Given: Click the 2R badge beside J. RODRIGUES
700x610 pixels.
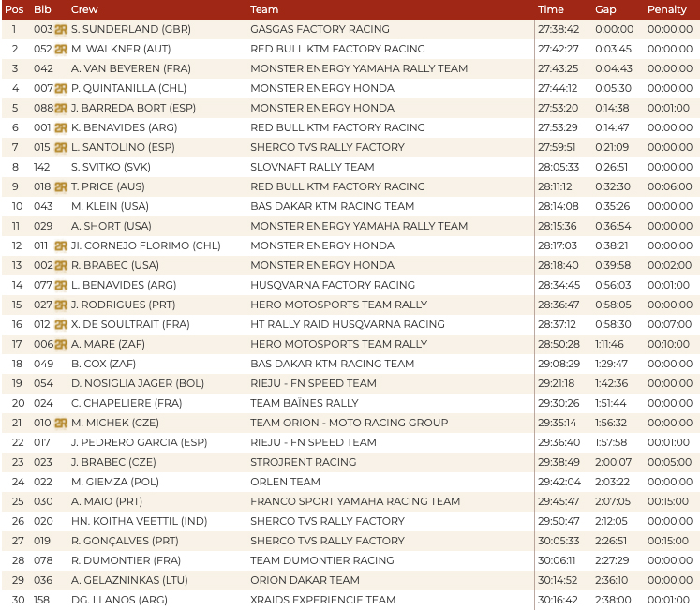Looking at the screenshot, I should click(61, 305).
